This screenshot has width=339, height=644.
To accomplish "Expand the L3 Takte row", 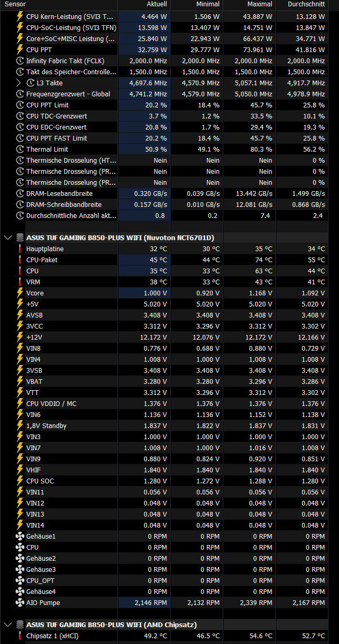I will 18,83.
